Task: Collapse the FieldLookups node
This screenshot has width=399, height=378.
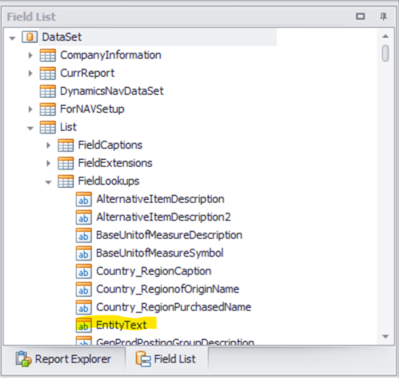Action: point(48,182)
